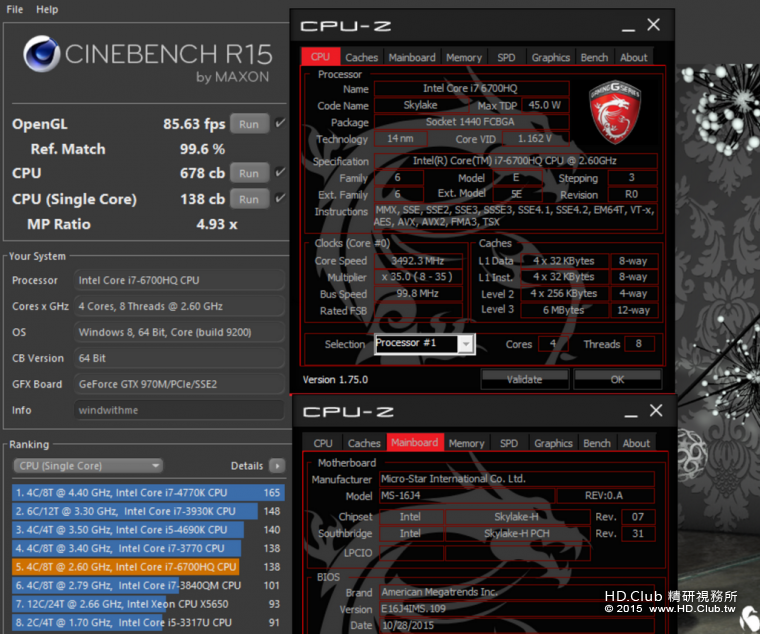The image size is (760, 634).
Task: Click the MSI Gaming G Series dragon logo
Action: pos(615,112)
